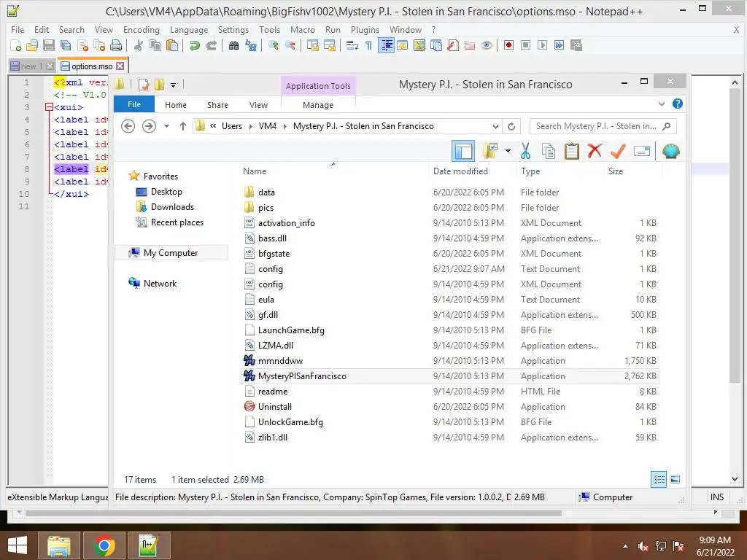Toggle Synchronize Vertical Scrolling icon

point(313,45)
